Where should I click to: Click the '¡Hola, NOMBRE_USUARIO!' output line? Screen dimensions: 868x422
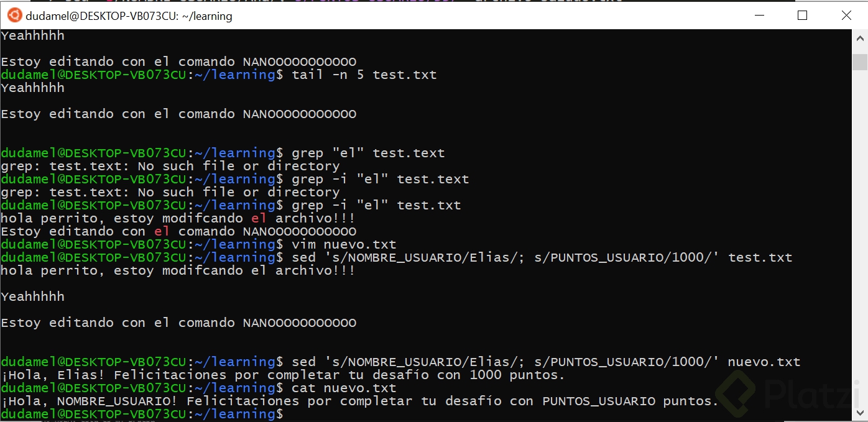[x=359, y=401]
